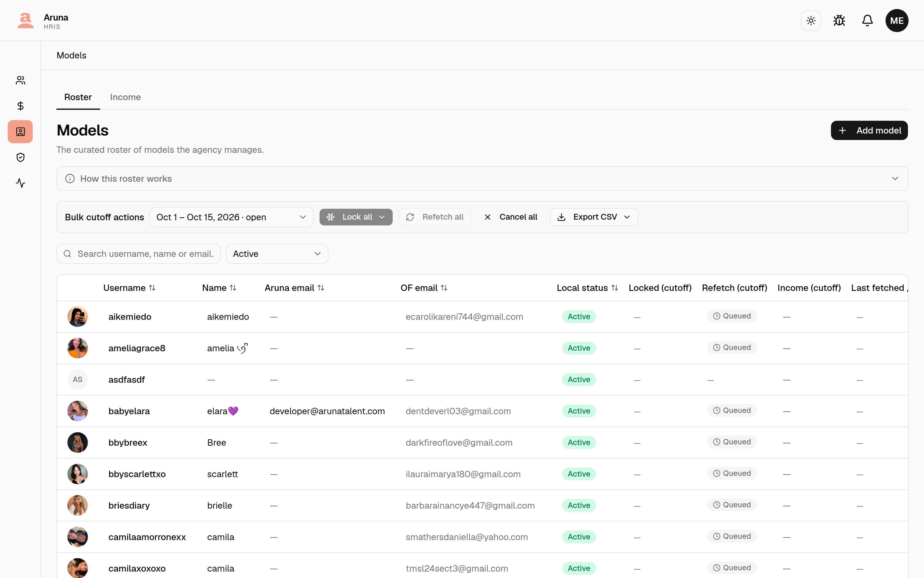Focus the search username, name or email field
Viewport: 924px width, 578px height.
[x=139, y=254]
